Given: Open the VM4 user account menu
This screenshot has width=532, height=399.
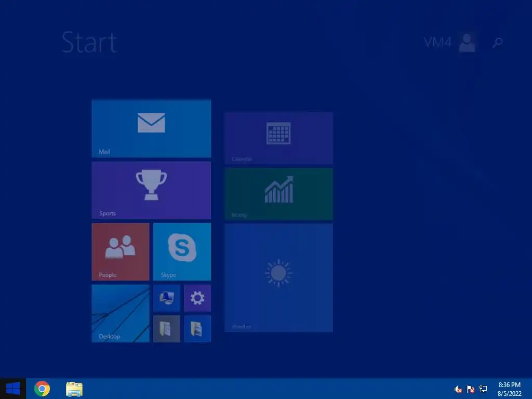Looking at the screenshot, I should click(x=450, y=43).
